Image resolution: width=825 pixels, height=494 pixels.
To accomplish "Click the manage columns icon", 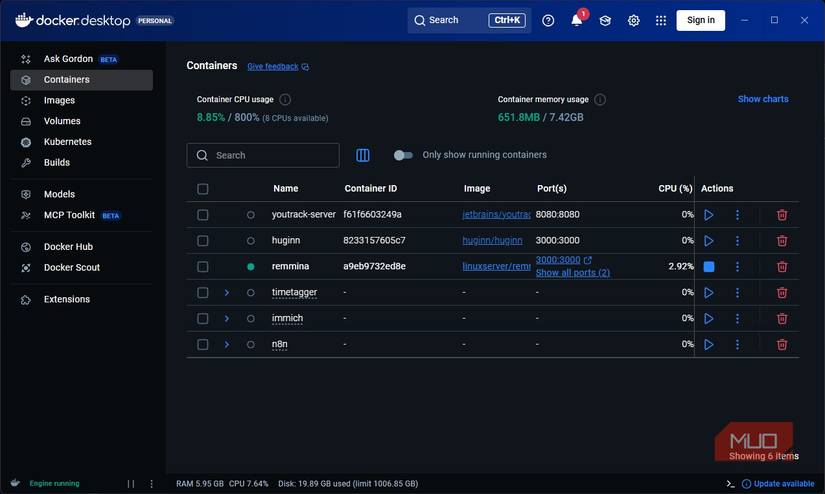I will point(363,155).
